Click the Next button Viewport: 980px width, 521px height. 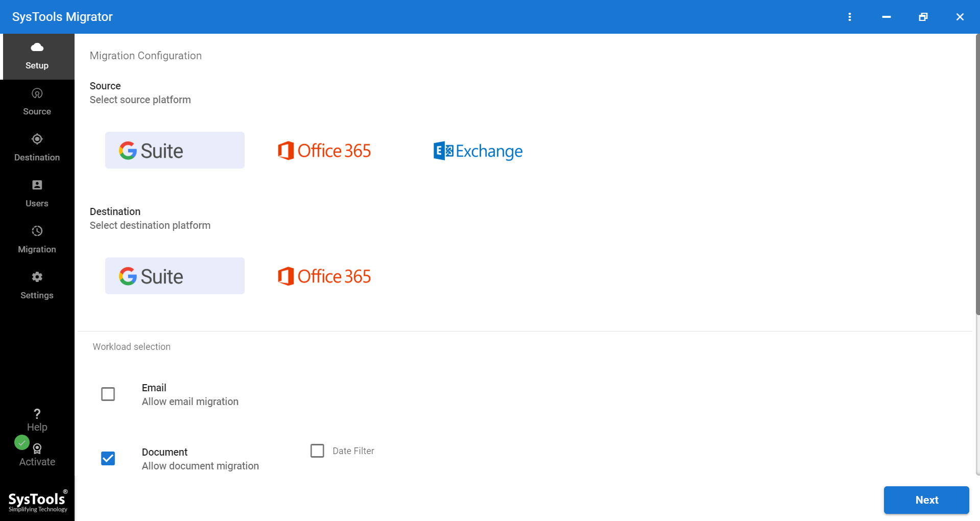(x=926, y=500)
